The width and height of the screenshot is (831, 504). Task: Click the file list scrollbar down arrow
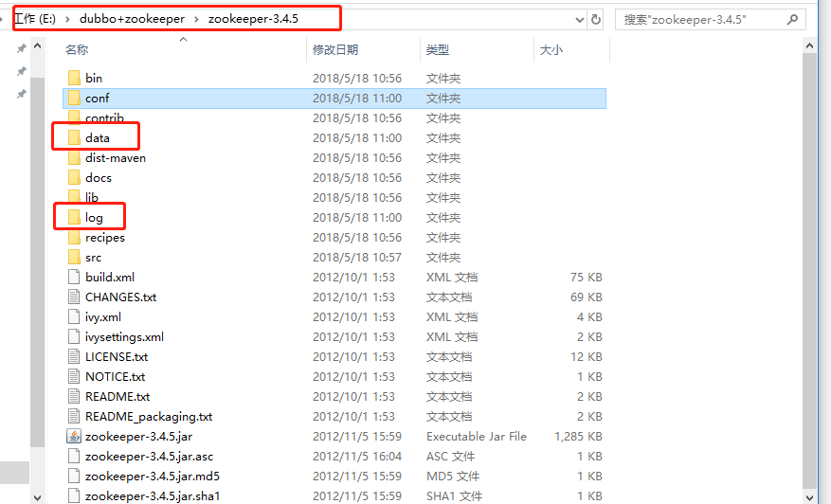tap(809, 497)
